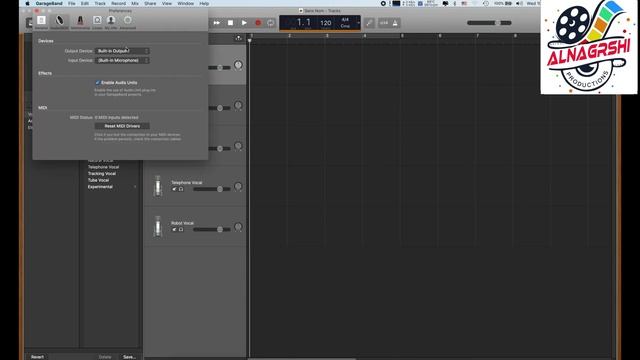Open the Audio/MIDI tab in Preferences
Viewport: 640px width, 360px height.
coord(60,22)
